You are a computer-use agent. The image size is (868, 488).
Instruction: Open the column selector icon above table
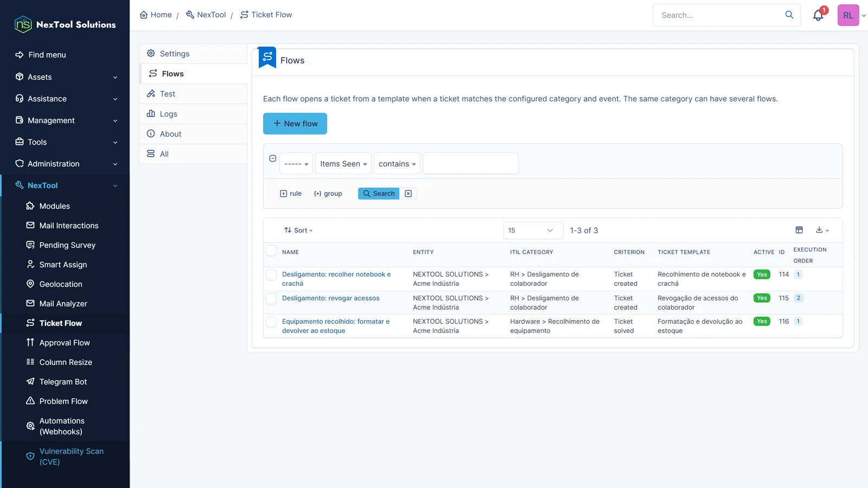point(799,230)
